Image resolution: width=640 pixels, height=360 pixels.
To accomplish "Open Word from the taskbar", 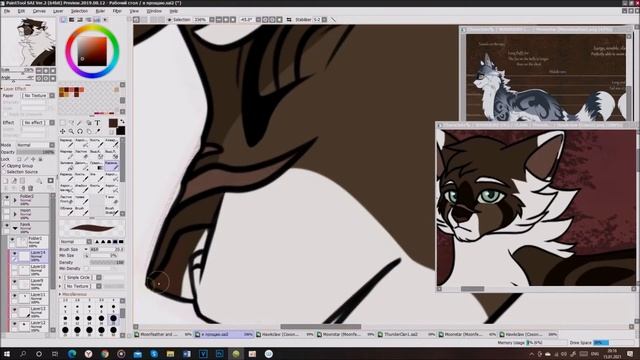I will [187, 354].
